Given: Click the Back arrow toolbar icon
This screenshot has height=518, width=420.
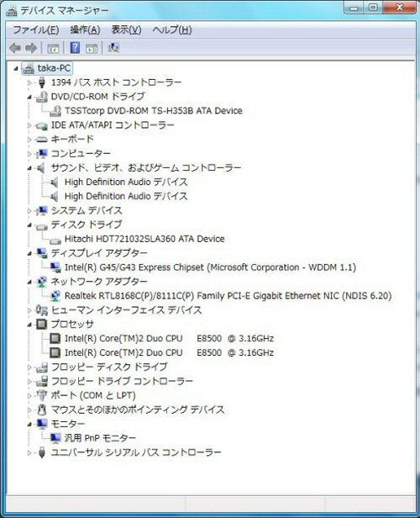Looking at the screenshot, I should point(15,48).
